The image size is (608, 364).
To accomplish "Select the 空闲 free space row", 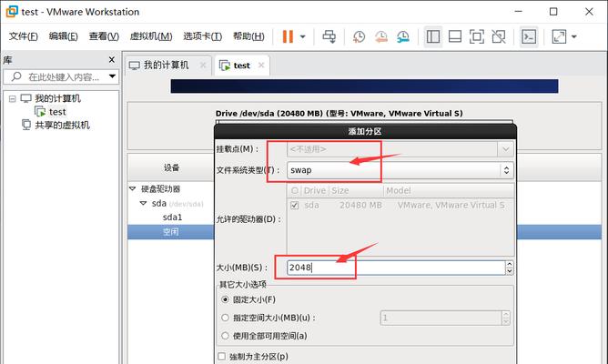I will tap(170, 232).
